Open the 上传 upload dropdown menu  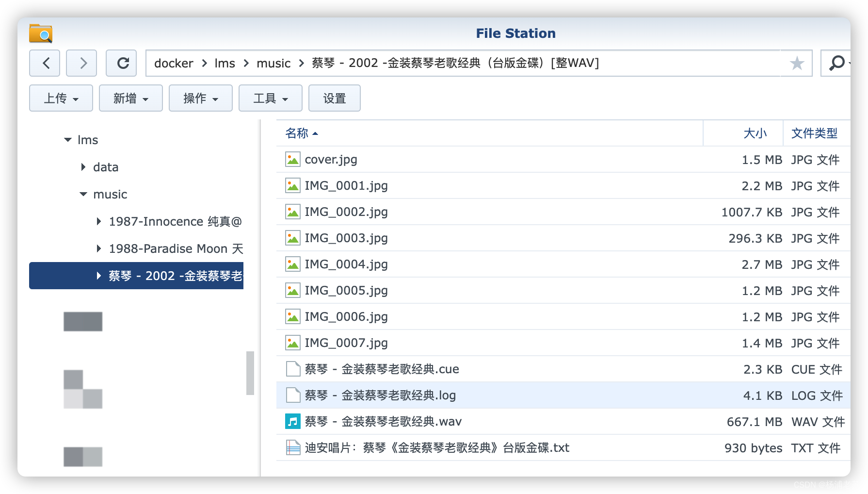pos(61,98)
